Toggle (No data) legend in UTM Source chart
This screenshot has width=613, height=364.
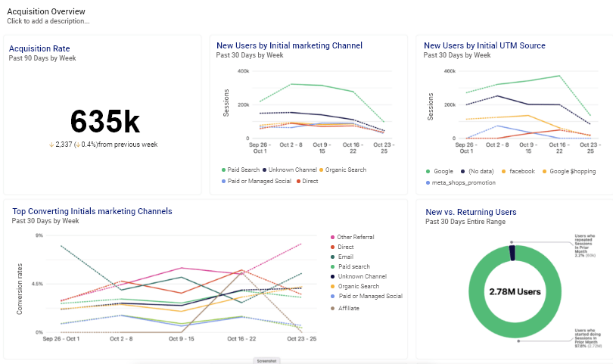point(478,171)
